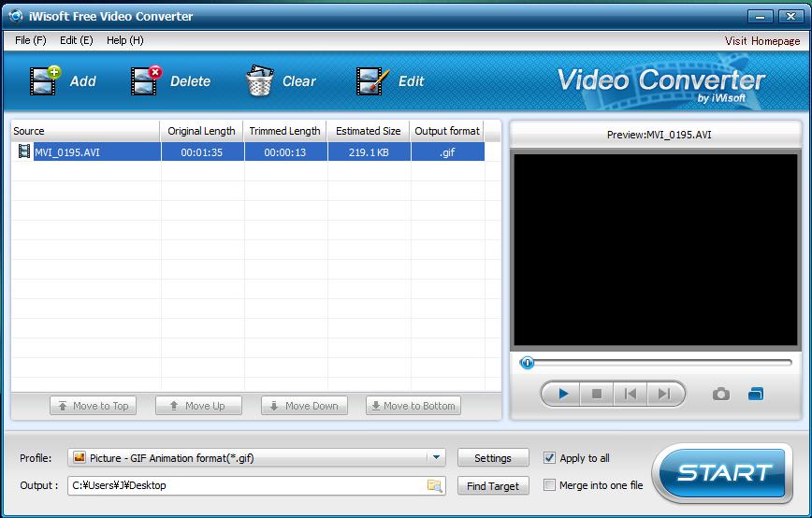Toggle the Apply to all checkbox
The image size is (812, 518).
[549, 458]
